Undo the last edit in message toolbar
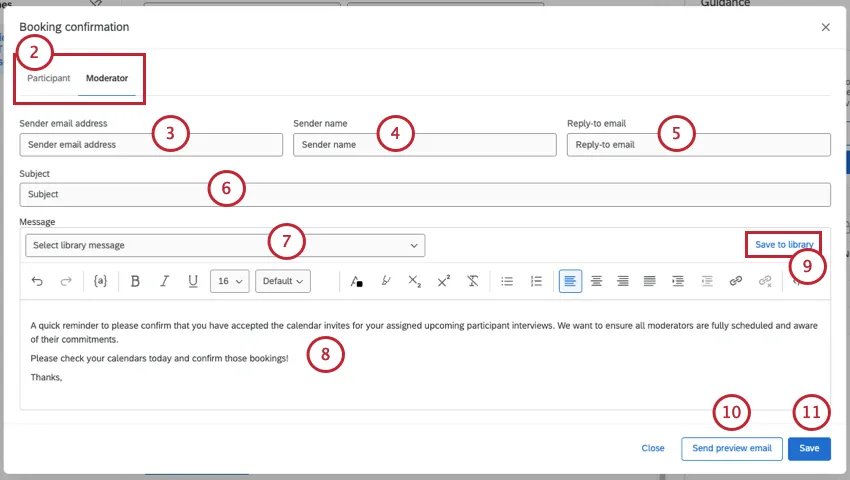Viewport: 850px width, 480px height. point(37,281)
